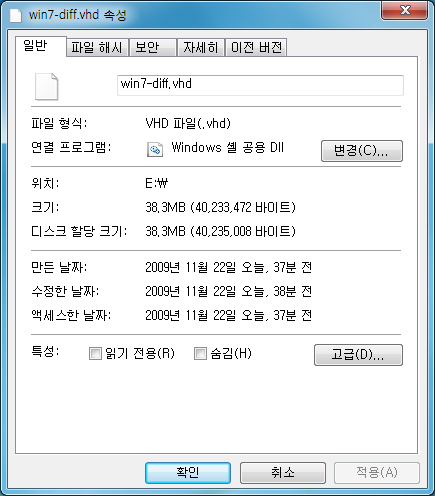This screenshot has height=496, width=435.
Task: Enable the 숨김(H) checkbox
Action: (x=200, y=353)
